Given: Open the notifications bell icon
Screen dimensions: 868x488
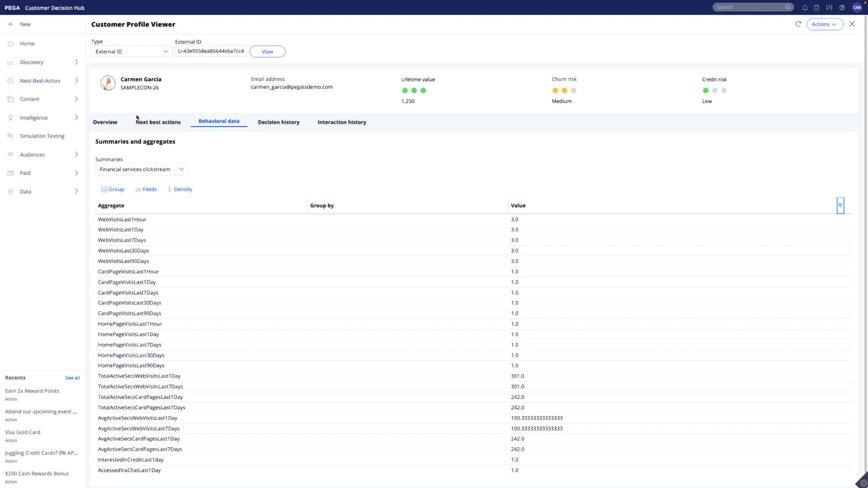Looking at the screenshot, I should pos(805,7).
